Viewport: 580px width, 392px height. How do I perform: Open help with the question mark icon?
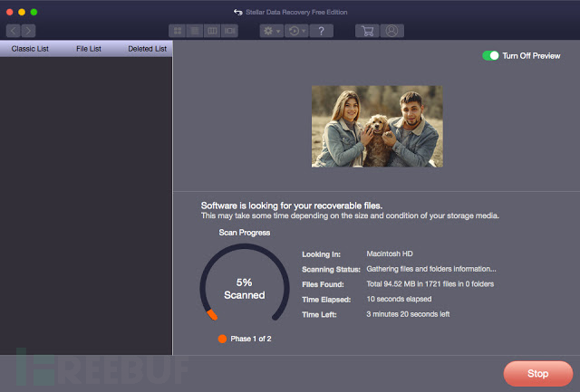tap(321, 31)
